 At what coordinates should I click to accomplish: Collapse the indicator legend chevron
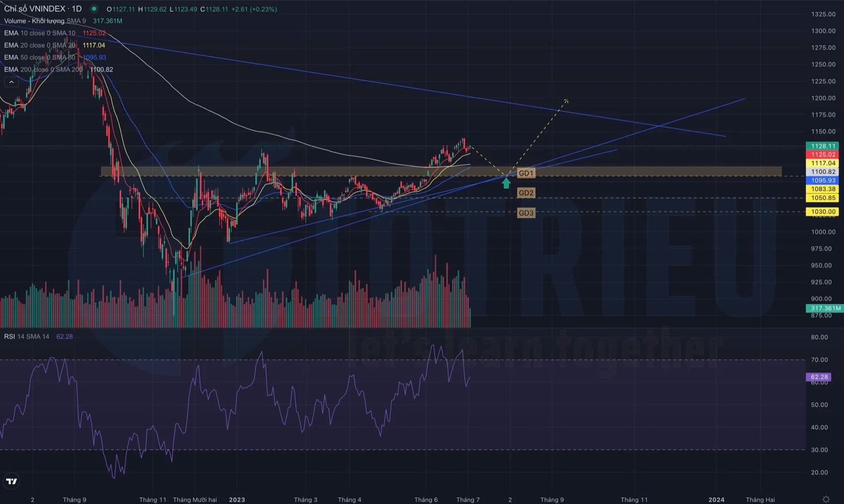tap(11, 82)
